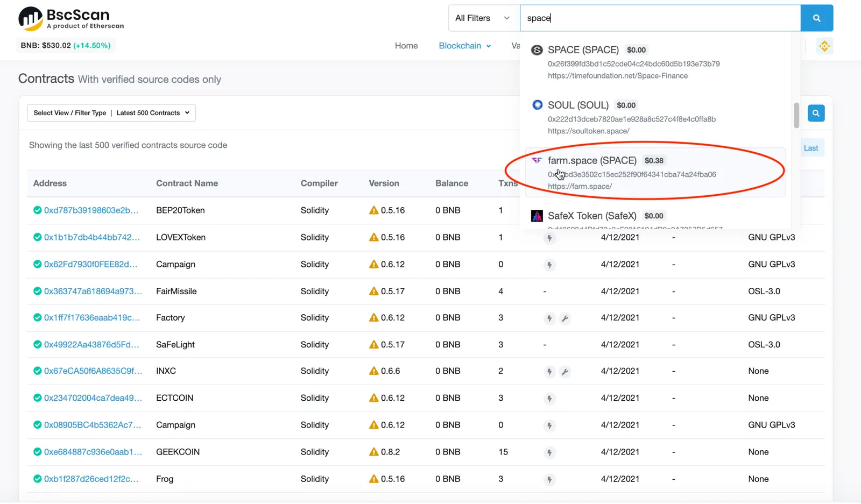Click the lightning bolt icon in Factory row
The height and width of the screenshot is (504, 861).
point(549,318)
